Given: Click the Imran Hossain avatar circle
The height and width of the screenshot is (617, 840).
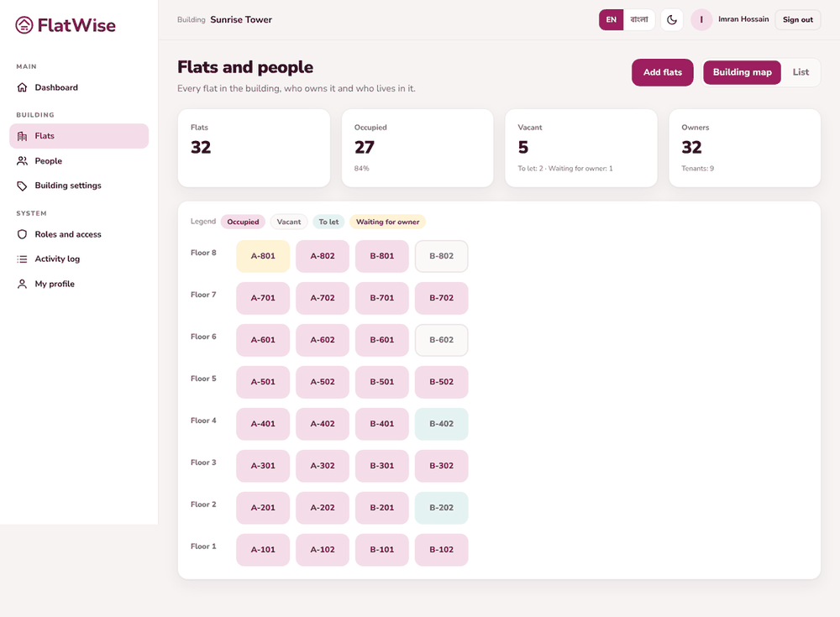Looking at the screenshot, I should tap(701, 20).
